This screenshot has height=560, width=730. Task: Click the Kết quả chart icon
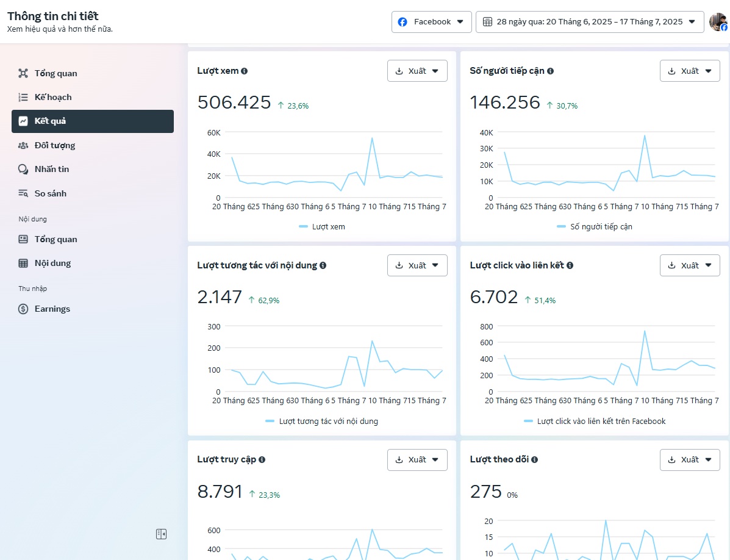point(23,121)
